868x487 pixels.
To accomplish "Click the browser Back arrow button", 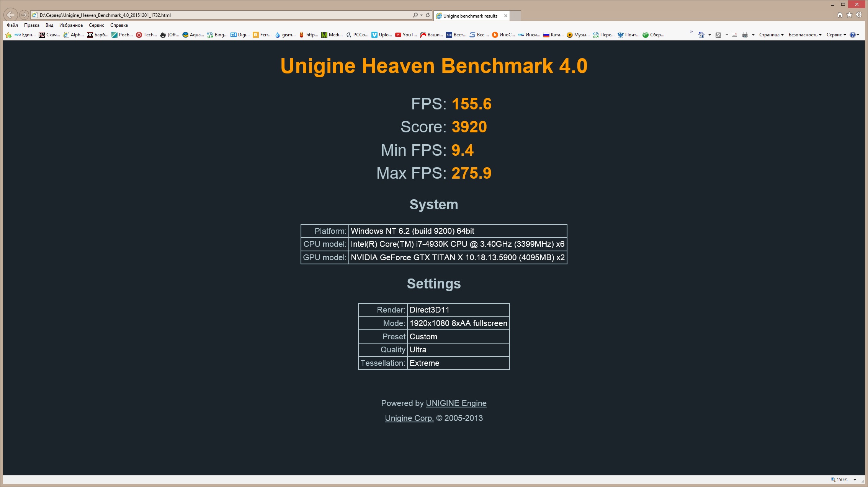I will pyautogui.click(x=11, y=15).
